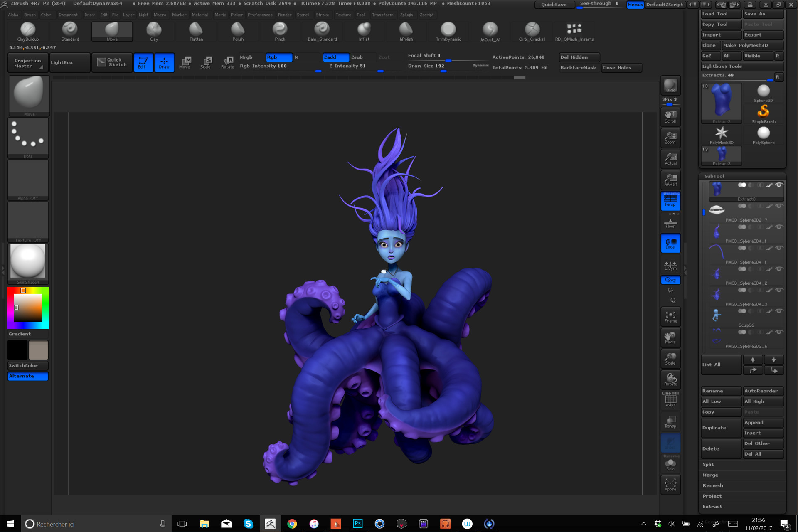
Task: Click the Zoom canvas icon in right shelf
Action: point(670,138)
